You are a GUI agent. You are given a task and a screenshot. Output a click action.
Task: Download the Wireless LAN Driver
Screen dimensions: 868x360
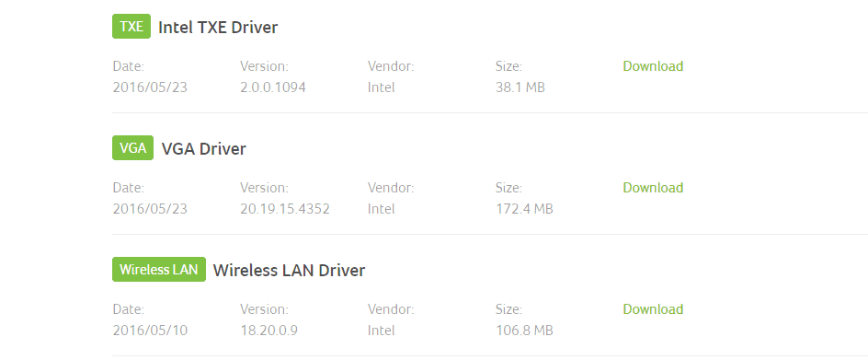pos(653,309)
